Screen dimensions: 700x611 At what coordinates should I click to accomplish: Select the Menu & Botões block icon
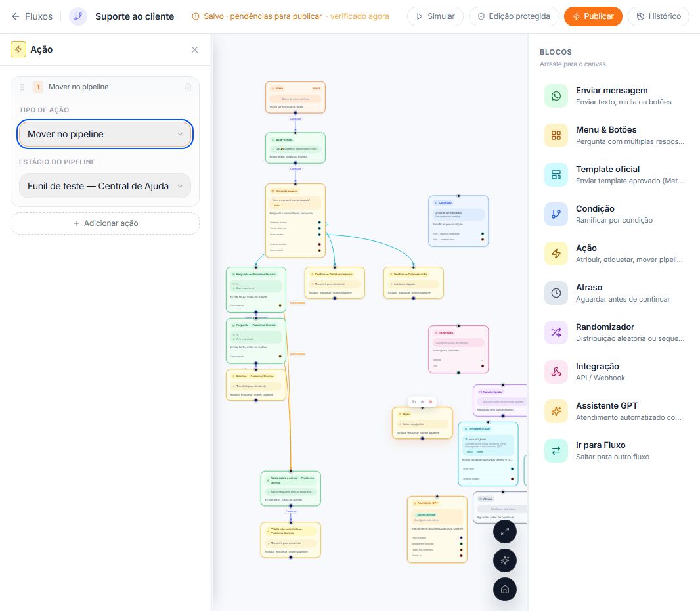[556, 135]
